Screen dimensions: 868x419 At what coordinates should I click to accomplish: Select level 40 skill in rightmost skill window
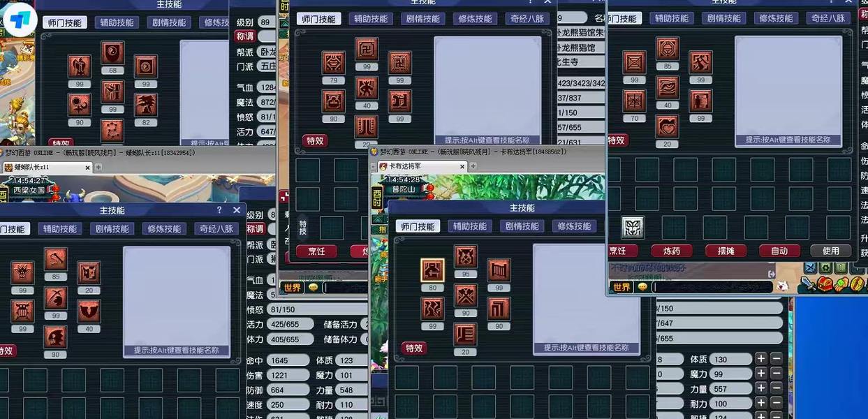coord(668,88)
